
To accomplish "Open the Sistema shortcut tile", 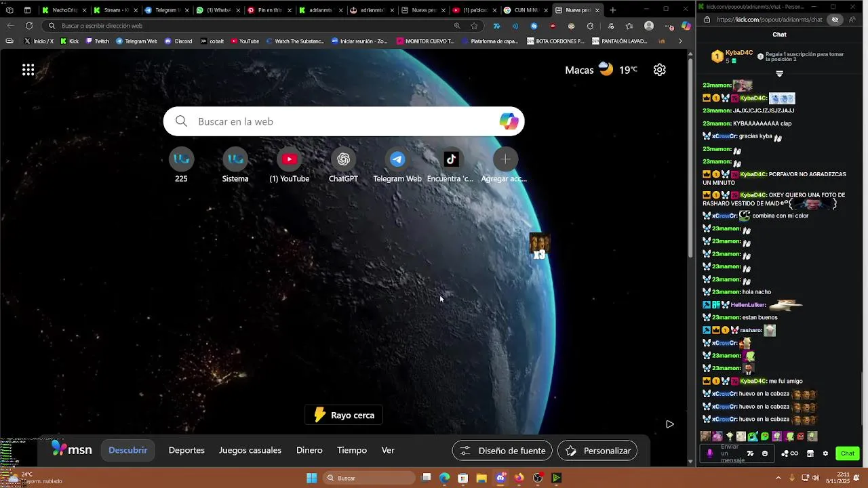I will click(235, 165).
